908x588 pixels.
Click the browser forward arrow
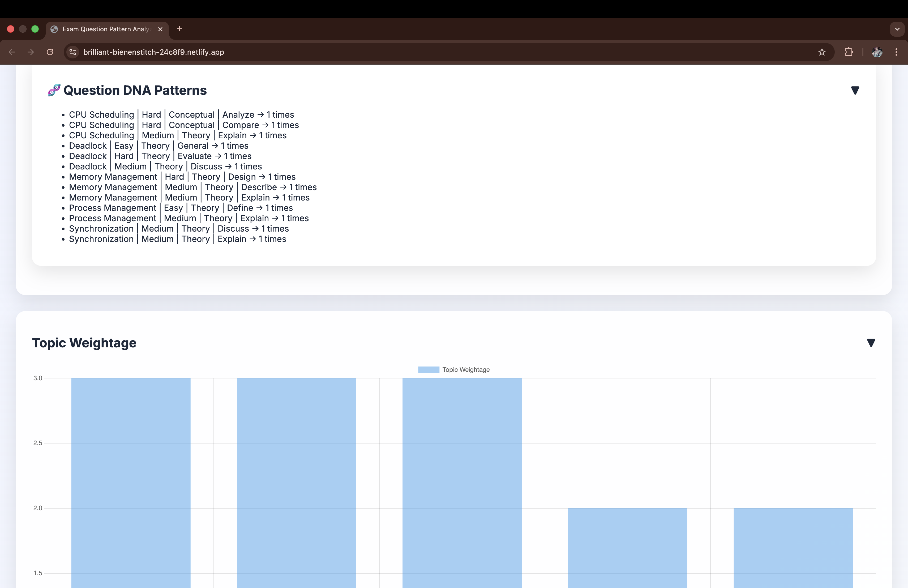[31, 52]
